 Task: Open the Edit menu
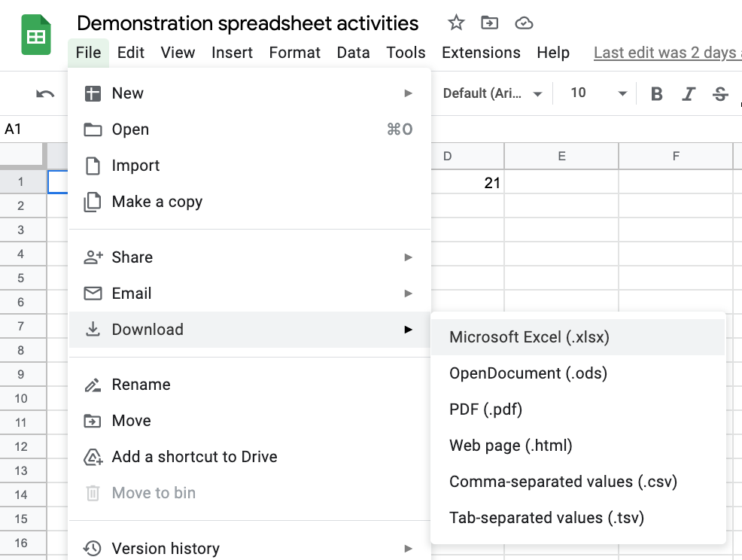click(x=131, y=53)
